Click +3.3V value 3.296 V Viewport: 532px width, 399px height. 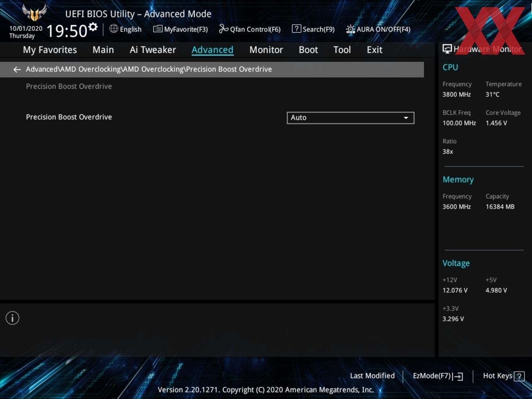pyautogui.click(x=453, y=319)
